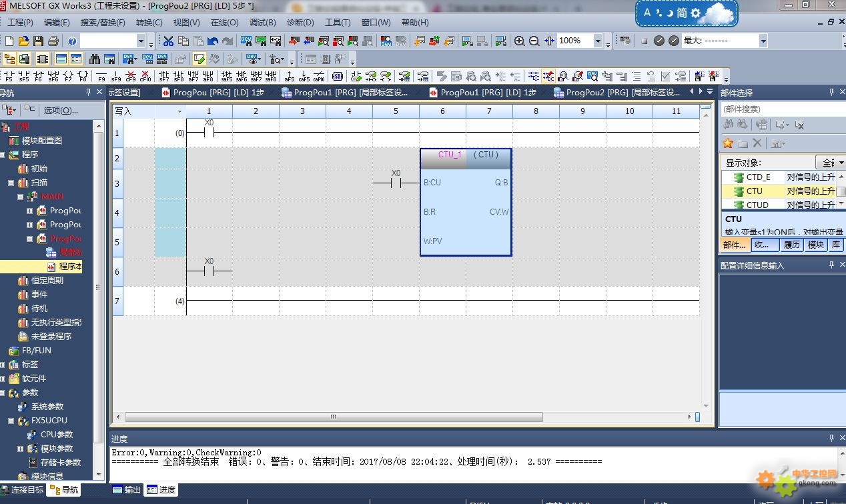
Task: Open the 工程(P) menu
Action: 20,22
